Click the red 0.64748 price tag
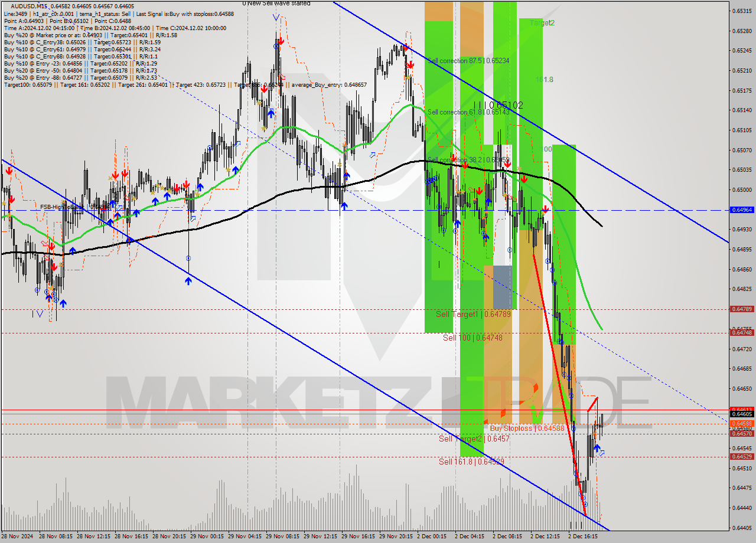The height and width of the screenshot is (543, 756). pos(742,332)
